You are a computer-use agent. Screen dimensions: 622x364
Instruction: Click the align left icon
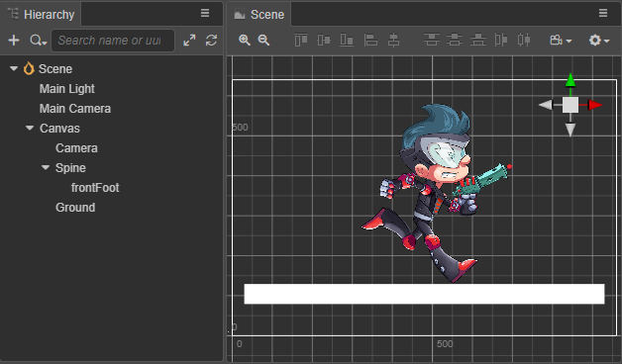(x=370, y=40)
